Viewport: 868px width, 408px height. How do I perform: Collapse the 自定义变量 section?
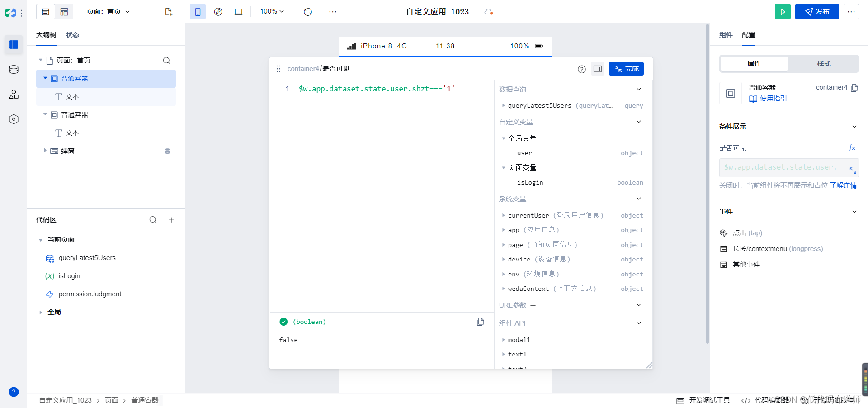pos(639,122)
